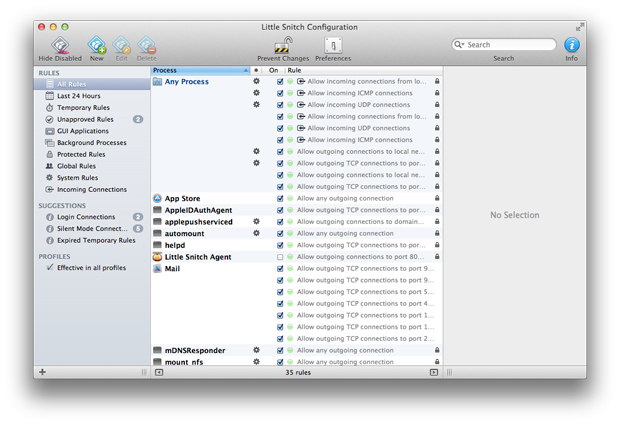This screenshot has height=425, width=620.
Task: Uncheck the App Store rule checkbox
Action: [x=280, y=198]
